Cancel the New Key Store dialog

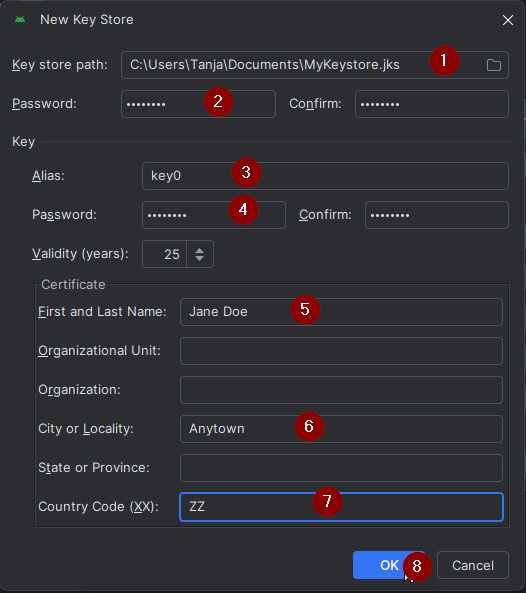point(473,565)
